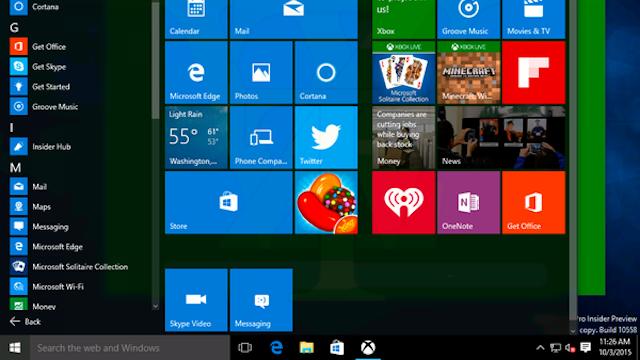
Task: Show hidden system tray icons
Action: [x=540, y=348]
